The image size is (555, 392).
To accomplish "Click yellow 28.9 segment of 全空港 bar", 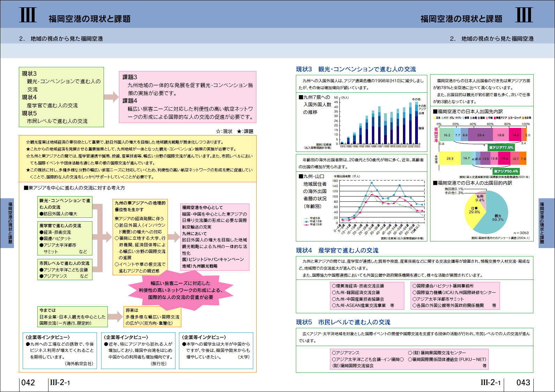I will tap(450, 158).
